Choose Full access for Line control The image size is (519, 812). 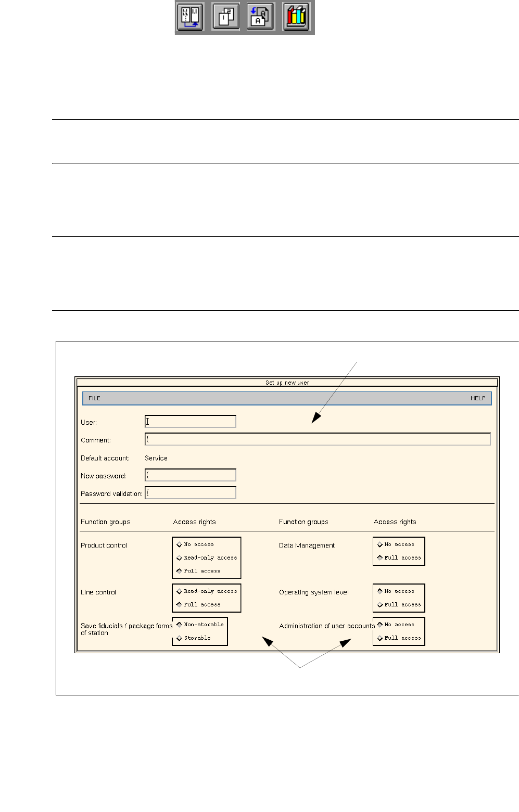198,605
